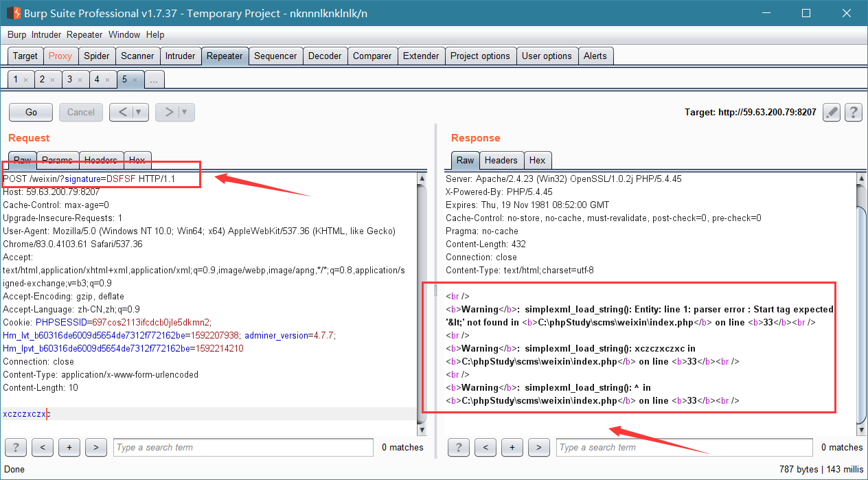This screenshot has width=868, height=480.
Task: Jump to next response search match
Action: pos(539,447)
